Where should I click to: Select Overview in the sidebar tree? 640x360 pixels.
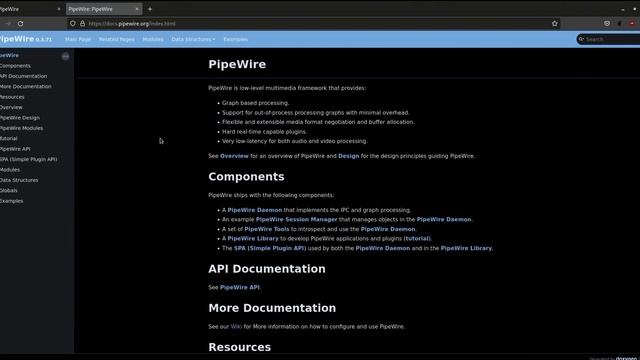pos(11,107)
